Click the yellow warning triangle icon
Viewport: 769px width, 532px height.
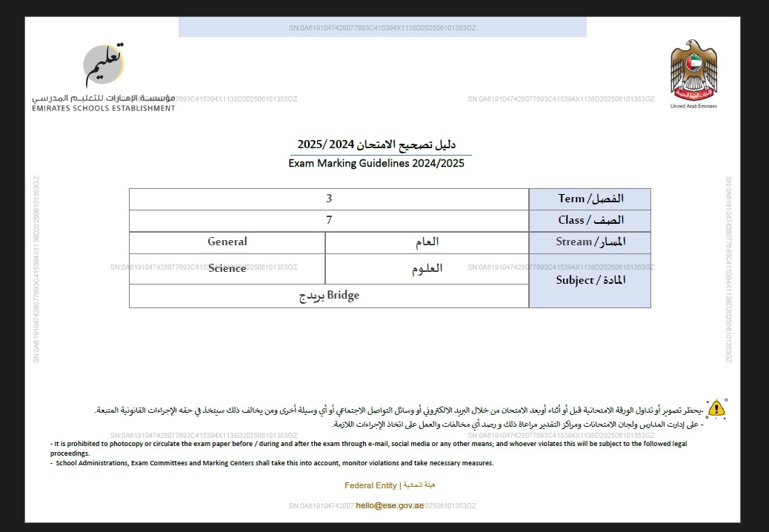coord(716,408)
